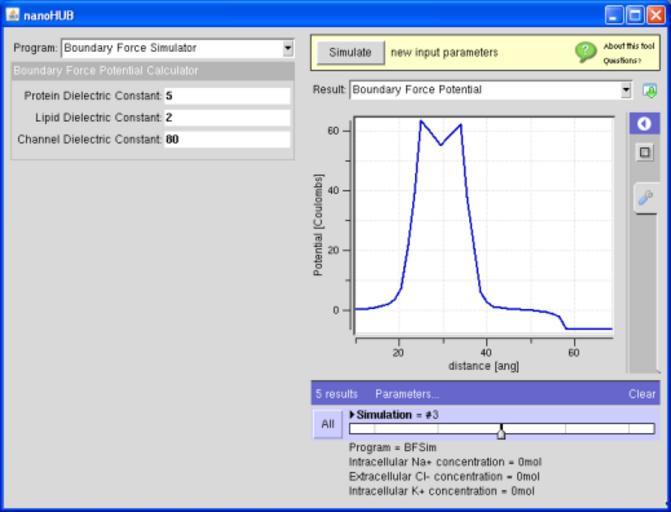
Task: Collapse the plot side panel arrow
Action: pos(644,124)
